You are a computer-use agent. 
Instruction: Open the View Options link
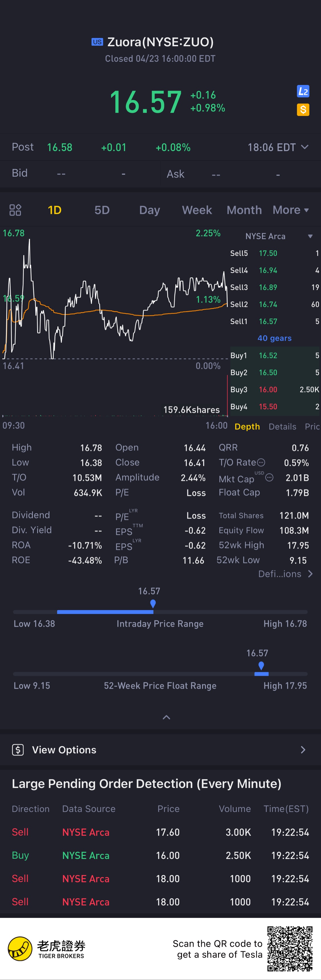click(64, 750)
